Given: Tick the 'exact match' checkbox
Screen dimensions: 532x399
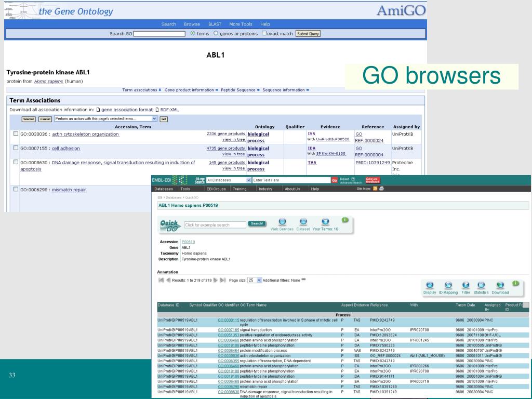Looking at the screenshot, I should pyautogui.click(x=264, y=33).
